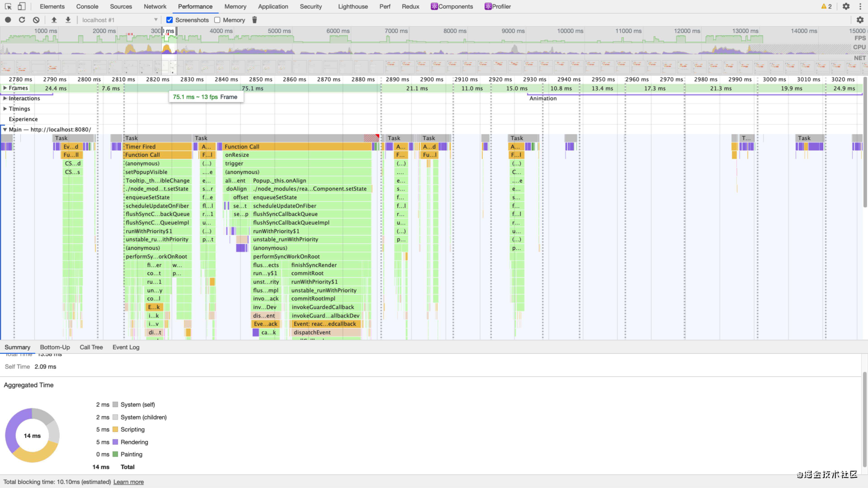Expand the Frames track
The image size is (868, 488).
tap(5, 88)
